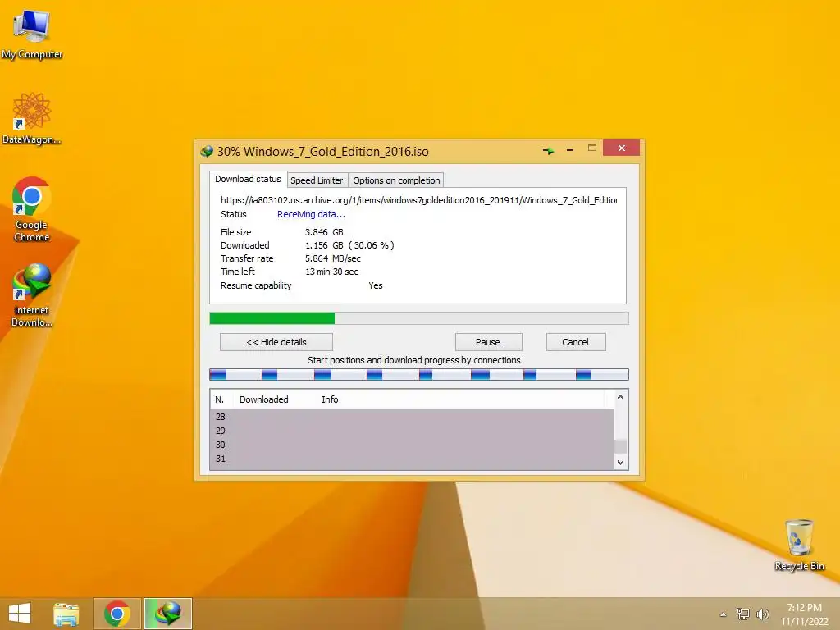Click the green arrow icon in title bar
Viewport: 840px width, 630px height.
548,151
